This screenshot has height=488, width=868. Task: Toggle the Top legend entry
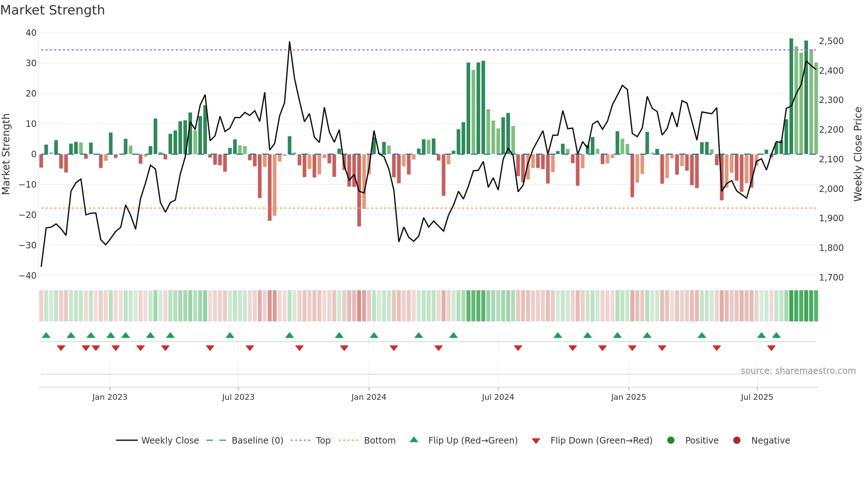click(311, 440)
